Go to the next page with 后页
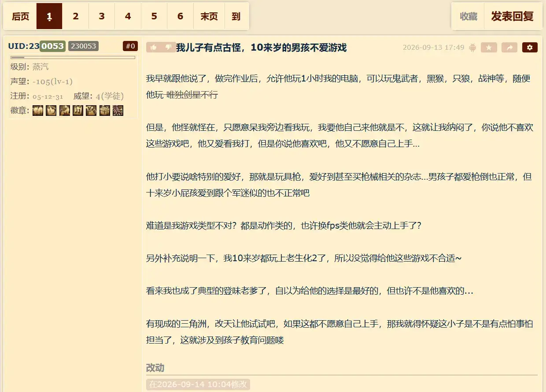The image size is (546, 392). pos(20,16)
